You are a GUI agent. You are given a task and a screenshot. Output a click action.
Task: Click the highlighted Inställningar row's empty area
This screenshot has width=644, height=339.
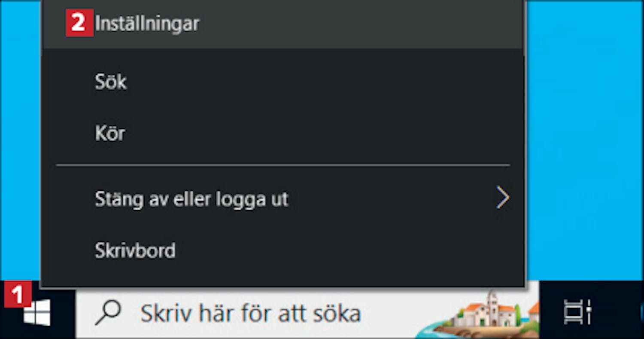tap(361, 24)
